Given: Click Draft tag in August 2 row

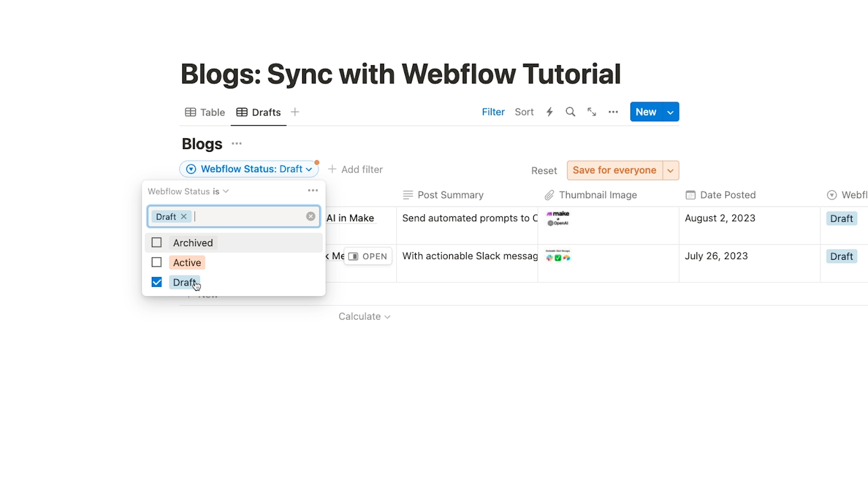Looking at the screenshot, I should (841, 219).
